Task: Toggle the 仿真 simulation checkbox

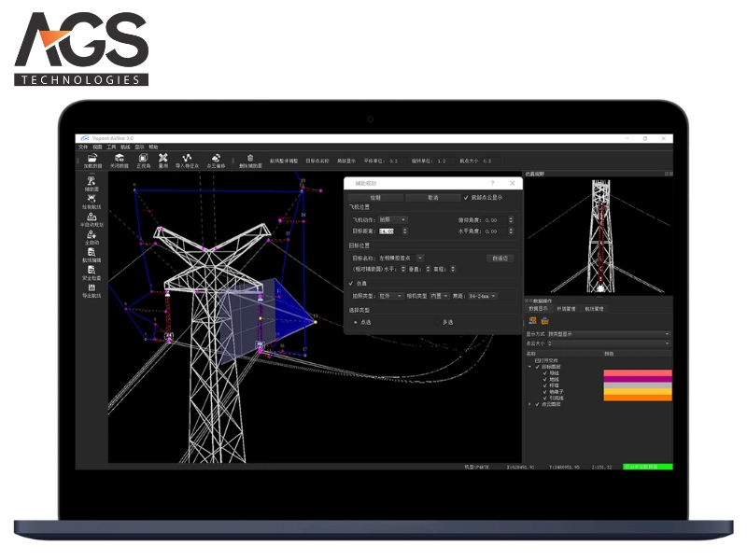Action: (351, 282)
